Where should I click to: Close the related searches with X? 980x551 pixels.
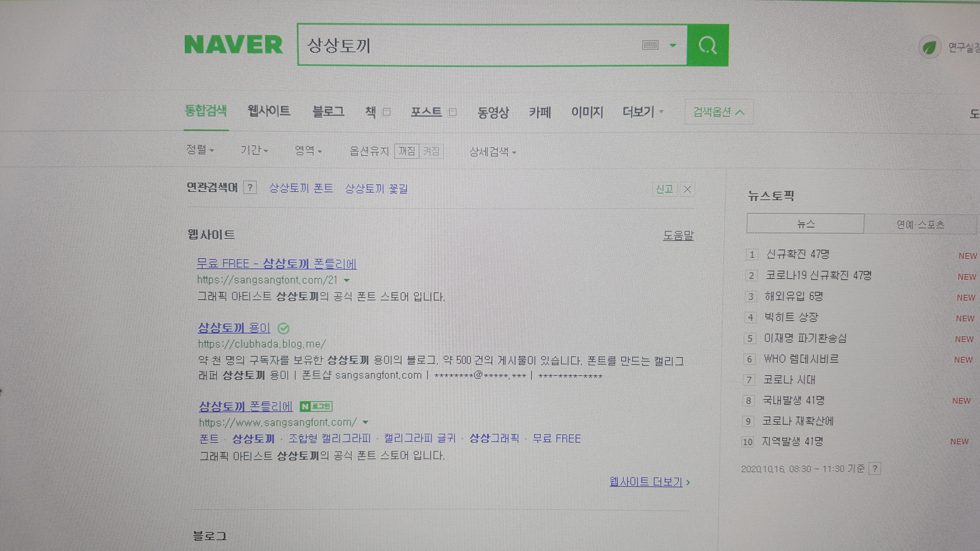pyautogui.click(x=687, y=189)
